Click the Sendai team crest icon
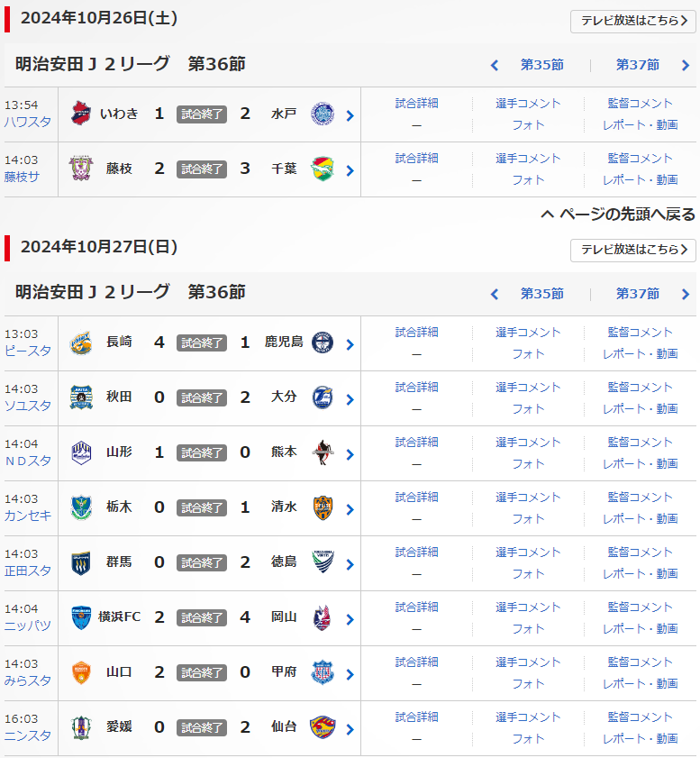This screenshot has width=700, height=758. pyautogui.click(x=322, y=727)
